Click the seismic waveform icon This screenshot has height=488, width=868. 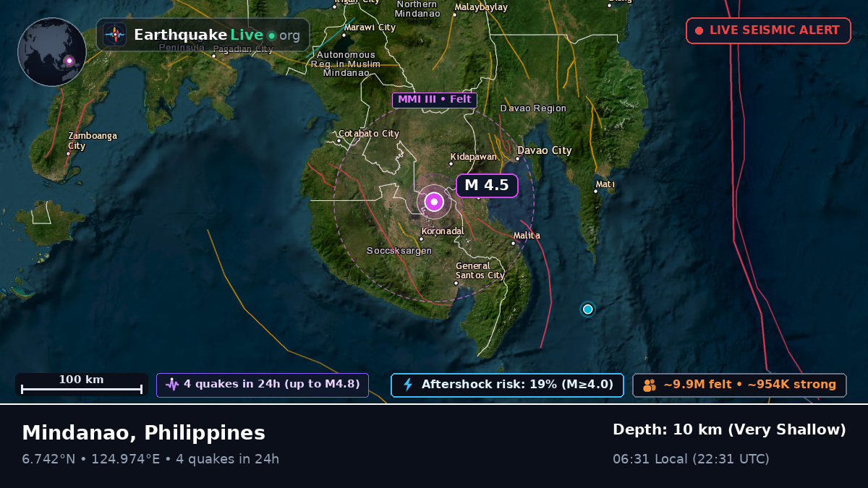172,385
